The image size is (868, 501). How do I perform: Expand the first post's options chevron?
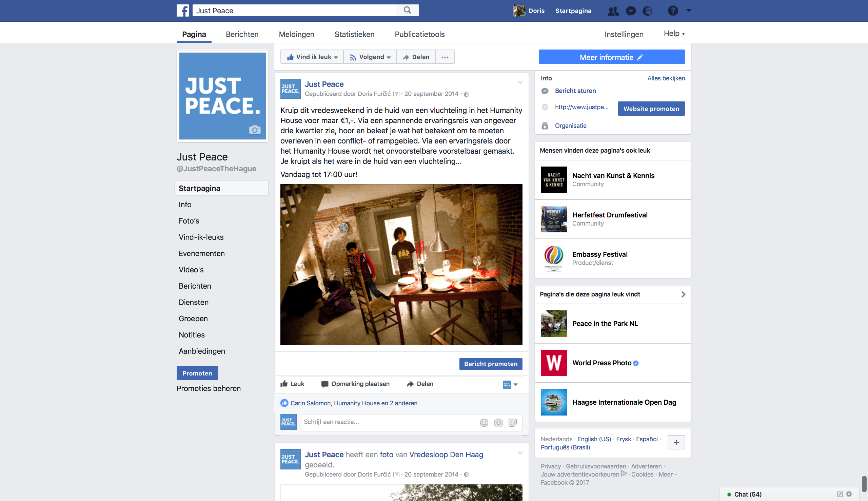tap(520, 82)
